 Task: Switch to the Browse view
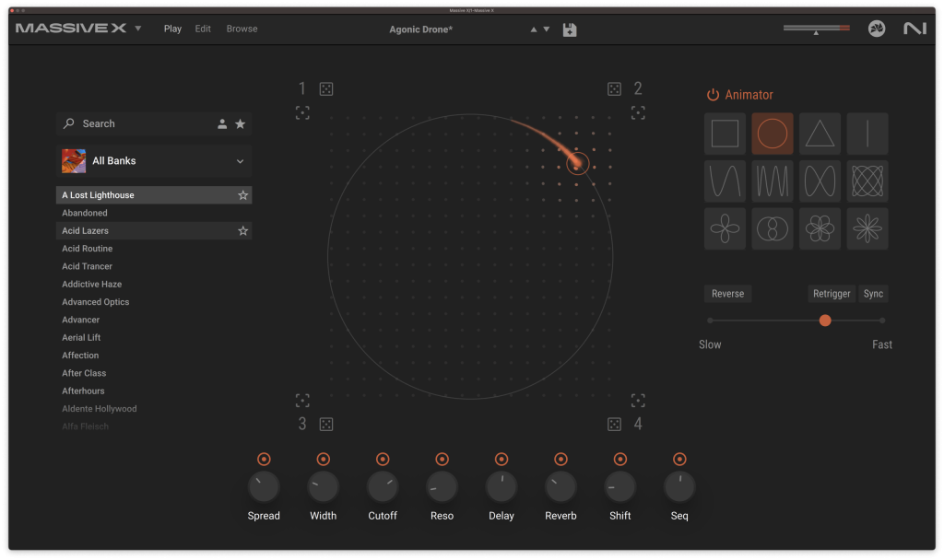click(x=242, y=29)
